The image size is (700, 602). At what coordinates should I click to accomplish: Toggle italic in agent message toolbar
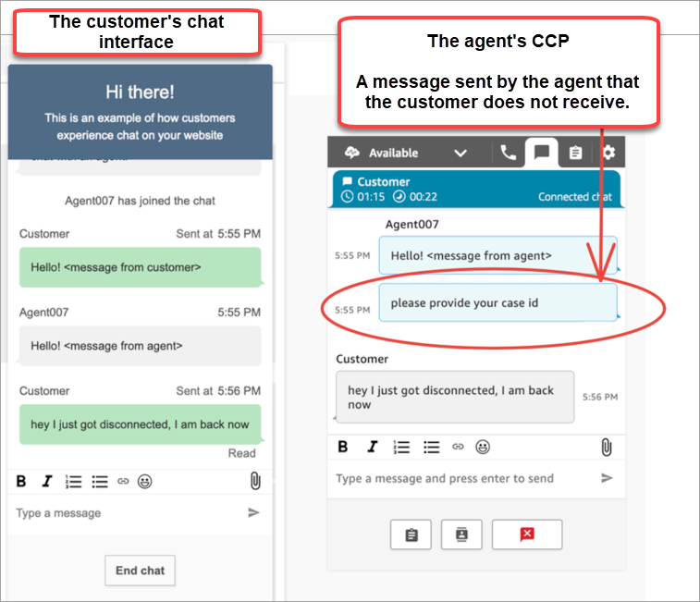click(372, 447)
